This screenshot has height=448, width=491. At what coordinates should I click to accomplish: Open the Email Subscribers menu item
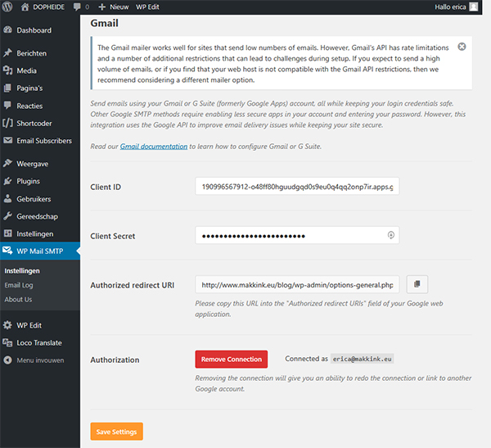[x=44, y=140]
